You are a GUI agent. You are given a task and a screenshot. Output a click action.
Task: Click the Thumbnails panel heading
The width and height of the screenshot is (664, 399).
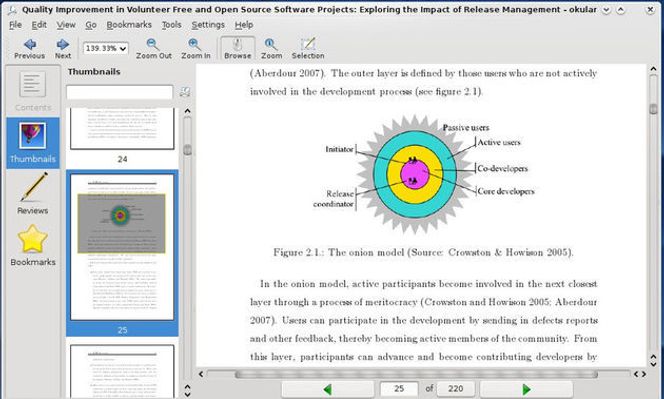coord(94,72)
